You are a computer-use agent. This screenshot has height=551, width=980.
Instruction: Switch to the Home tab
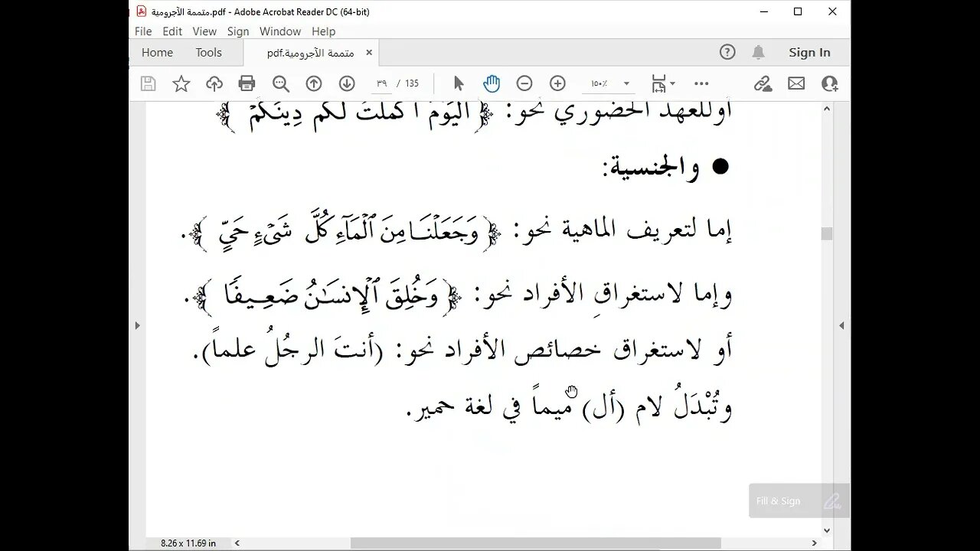pyautogui.click(x=157, y=52)
